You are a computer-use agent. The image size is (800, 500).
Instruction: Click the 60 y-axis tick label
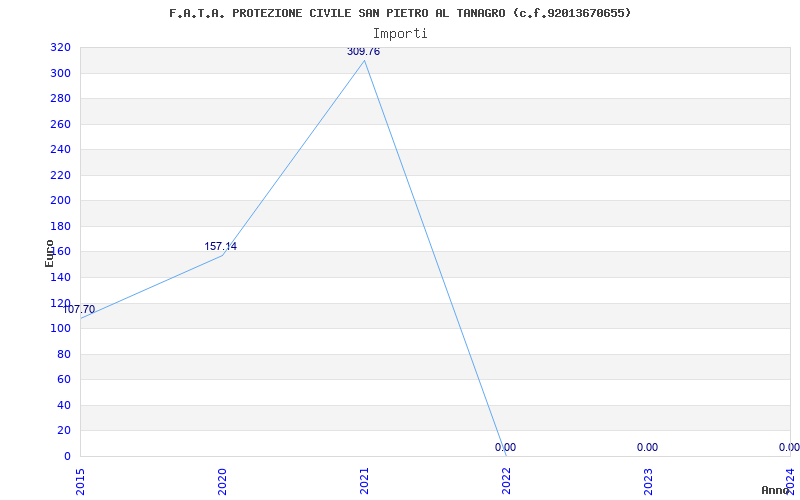click(64, 380)
